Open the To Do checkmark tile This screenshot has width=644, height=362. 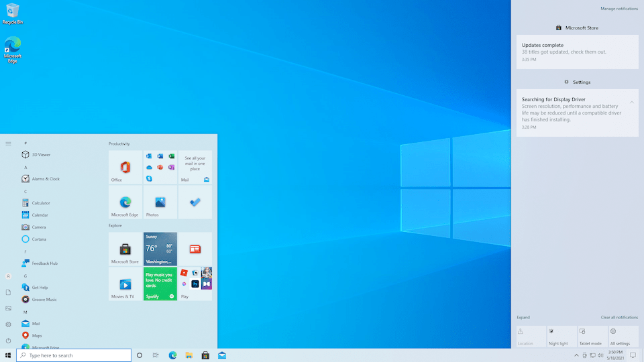195,202
